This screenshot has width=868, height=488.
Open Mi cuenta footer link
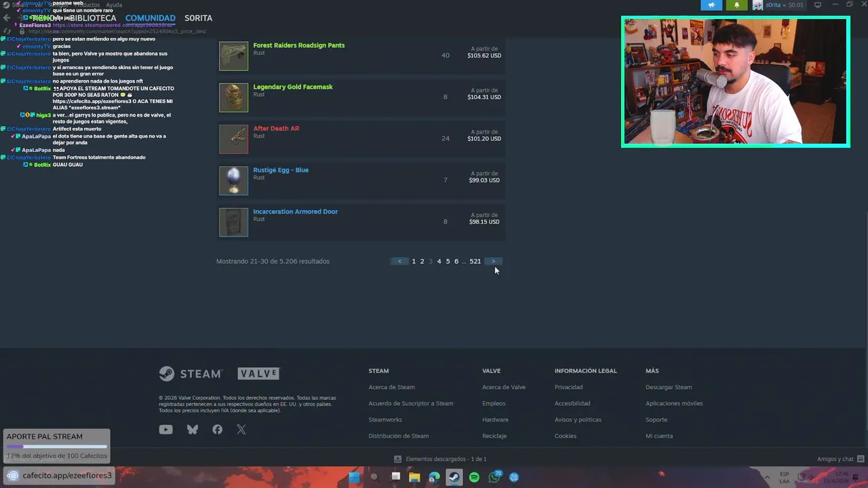pos(659,436)
